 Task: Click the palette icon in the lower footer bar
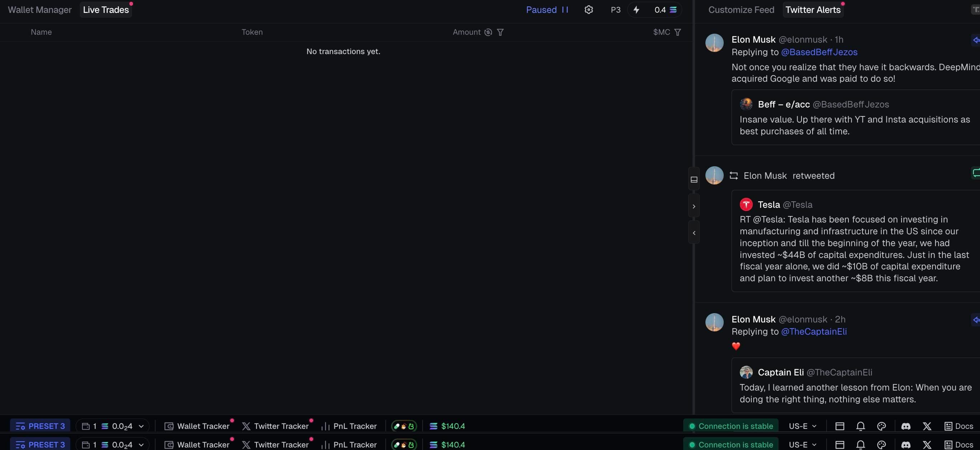881,445
